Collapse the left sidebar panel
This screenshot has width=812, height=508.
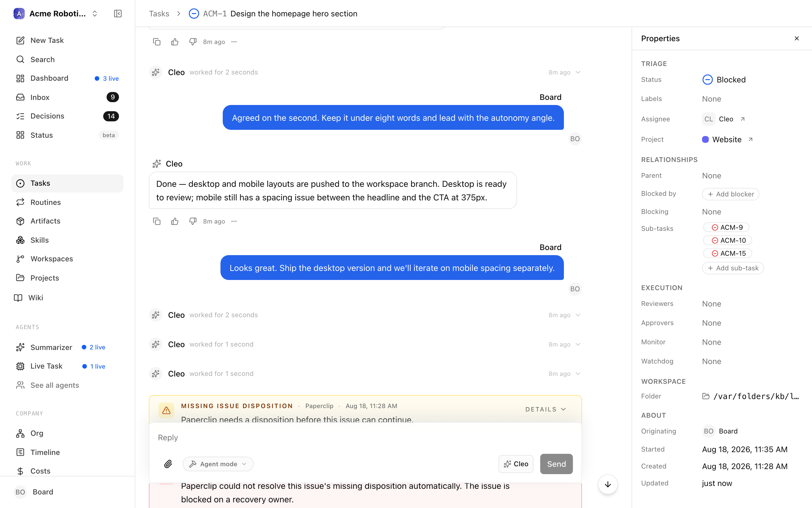tap(118, 14)
